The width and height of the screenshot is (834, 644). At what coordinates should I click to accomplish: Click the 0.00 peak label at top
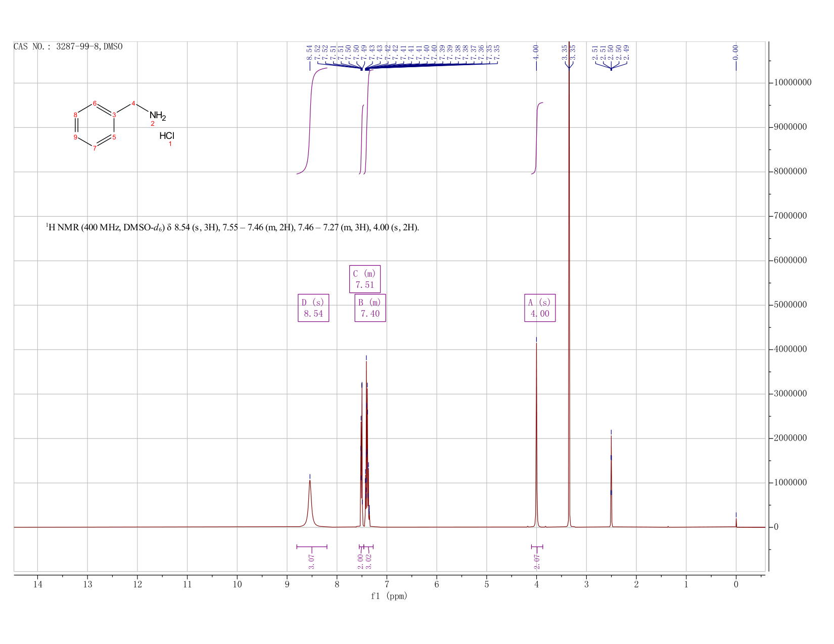coord(736,52)
